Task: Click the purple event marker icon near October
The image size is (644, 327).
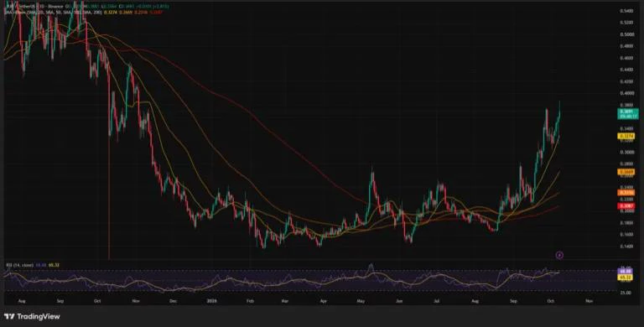Action: [559, 255]
